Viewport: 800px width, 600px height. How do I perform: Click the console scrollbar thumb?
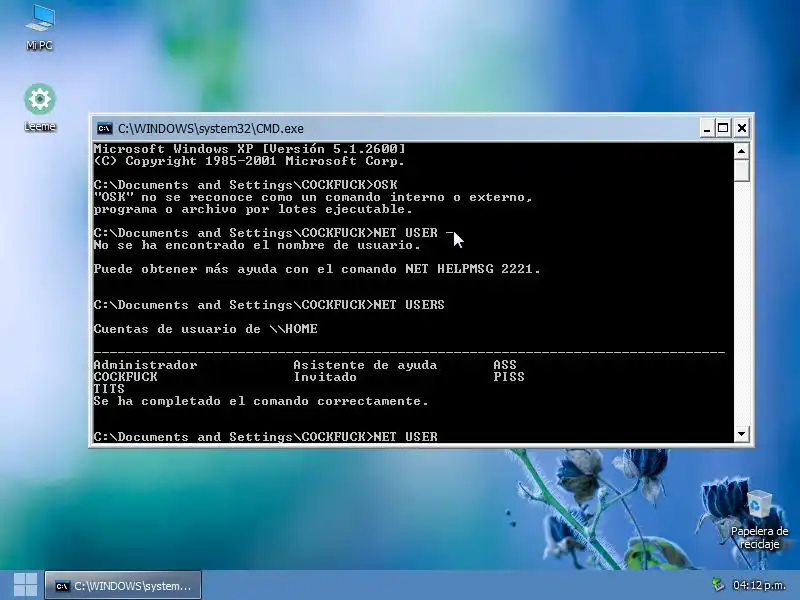[x=741, y=170]
